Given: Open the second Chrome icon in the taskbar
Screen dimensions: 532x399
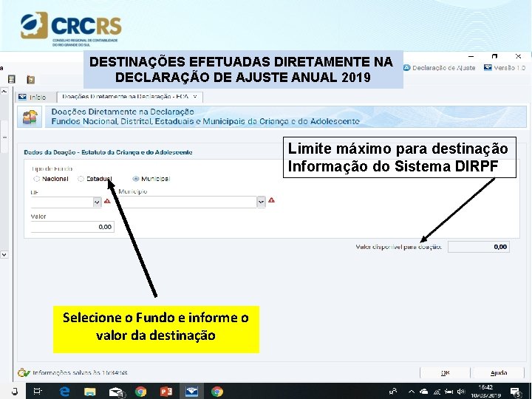Looking at the screenshot, I should click(x=217, y=392).
